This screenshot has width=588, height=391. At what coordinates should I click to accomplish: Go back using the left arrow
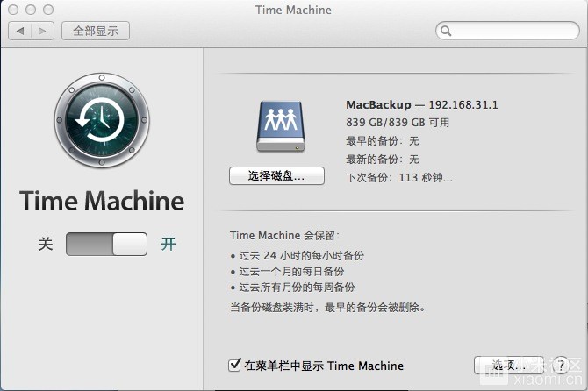point(20,31)
